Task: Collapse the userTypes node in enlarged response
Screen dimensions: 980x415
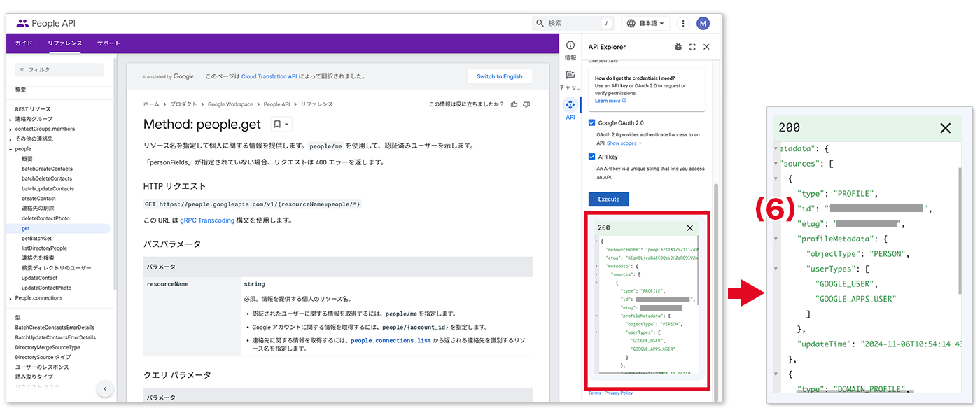Action: pyautogui.click(x=776, y=269)
